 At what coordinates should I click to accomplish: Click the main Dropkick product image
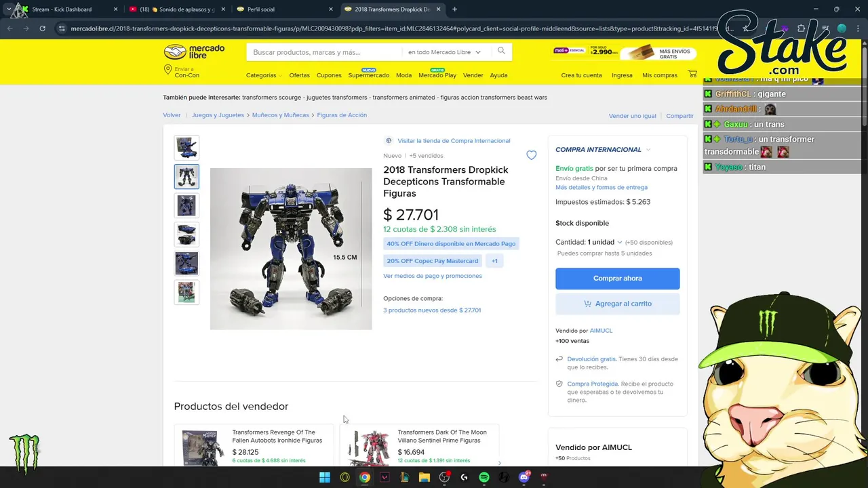point(291,249)
